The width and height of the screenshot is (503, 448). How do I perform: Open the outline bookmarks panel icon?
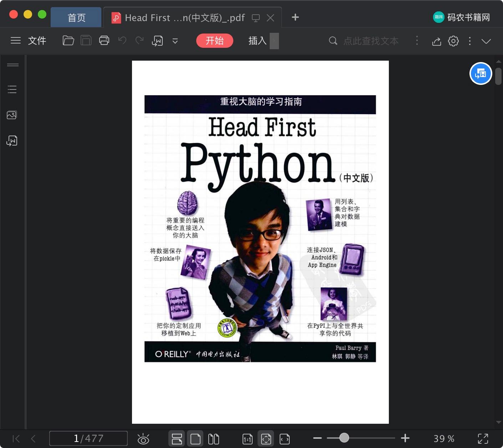(12, 89)
